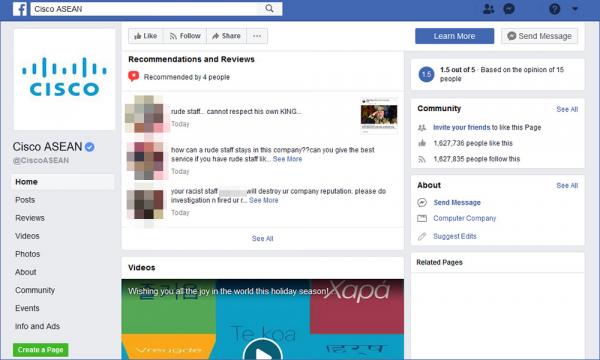Open the Reviews tab in sidebar

[x=30, y=218]
